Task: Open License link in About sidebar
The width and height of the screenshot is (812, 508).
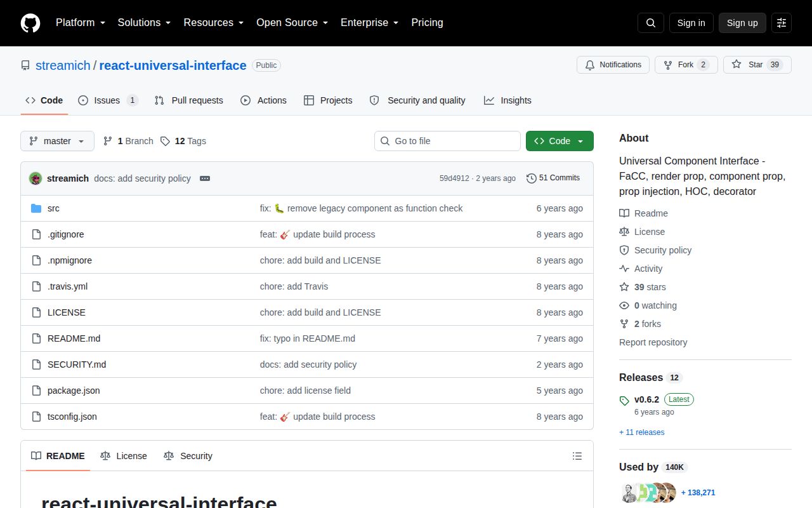Action: (x=643, y=232)
